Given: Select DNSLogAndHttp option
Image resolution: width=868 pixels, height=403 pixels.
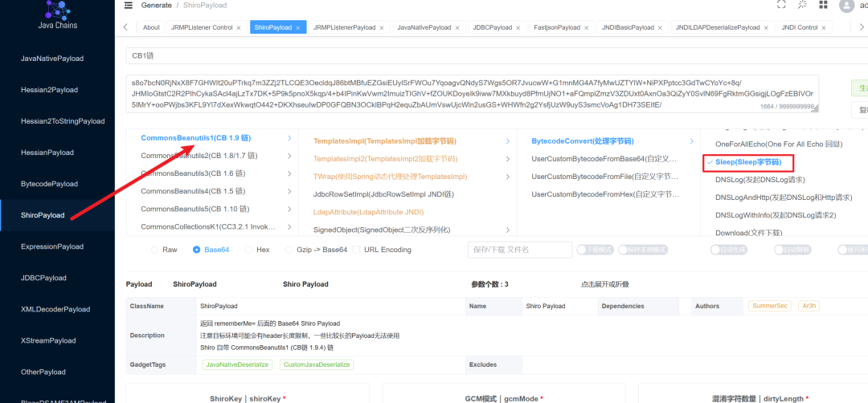Looking at the screenshot, I should (784, 197).
